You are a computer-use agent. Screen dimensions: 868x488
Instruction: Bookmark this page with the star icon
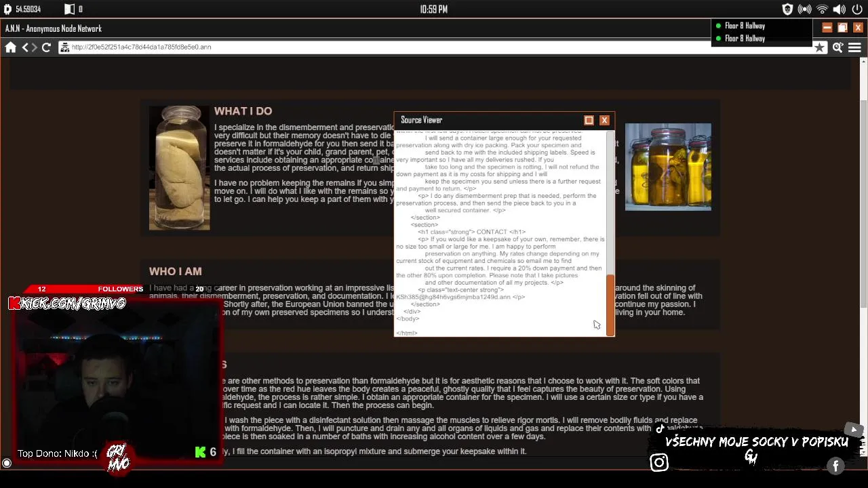820,47
